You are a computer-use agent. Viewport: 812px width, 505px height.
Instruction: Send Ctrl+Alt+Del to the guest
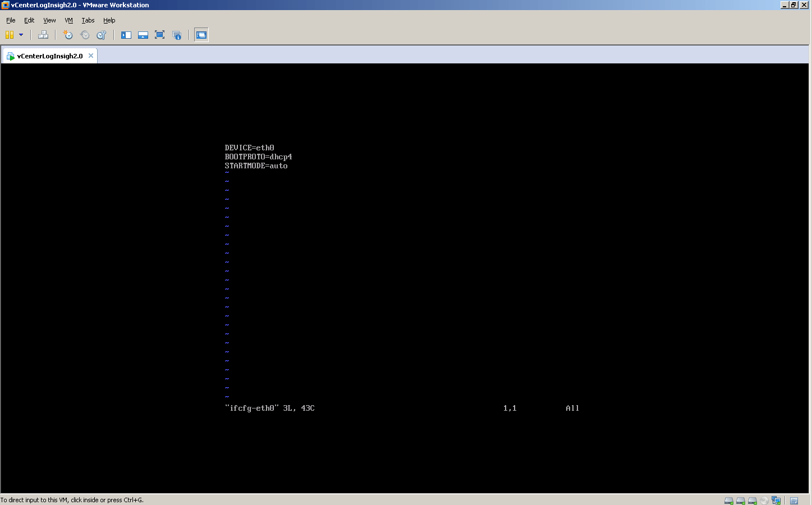click(43, 35)
